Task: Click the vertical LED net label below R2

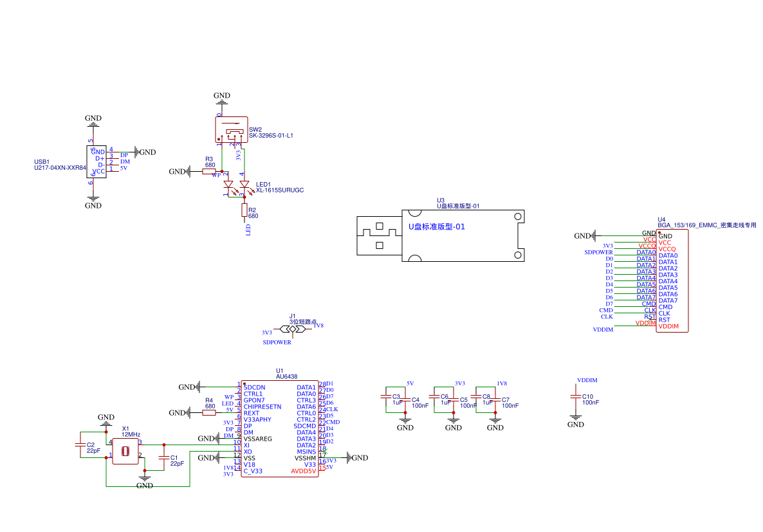Action: click(x=248, y=230)
